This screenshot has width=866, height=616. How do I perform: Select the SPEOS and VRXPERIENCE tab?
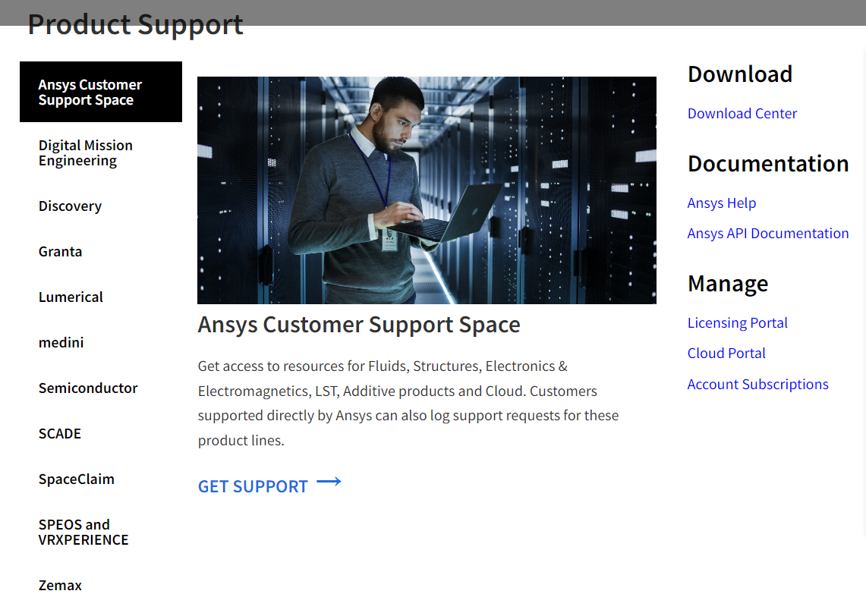[83, 533]
